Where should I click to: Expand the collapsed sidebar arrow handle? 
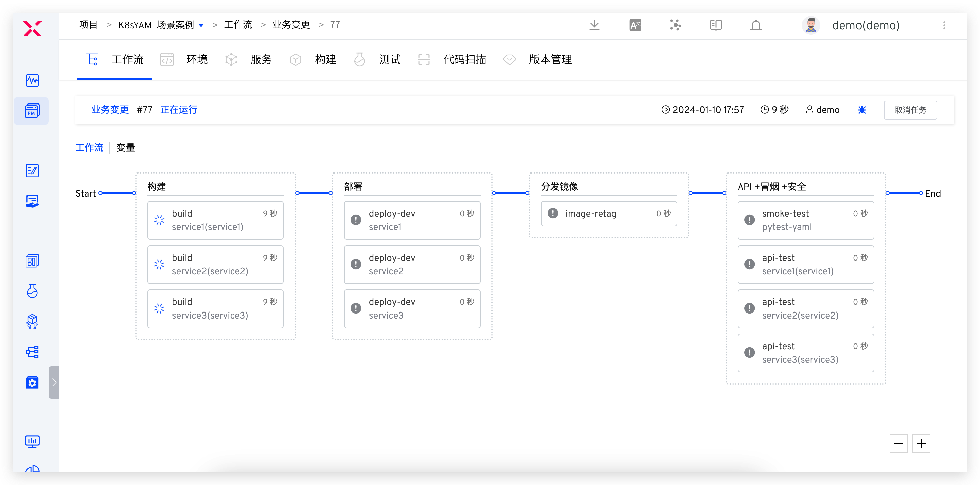[x=54, y=382]
